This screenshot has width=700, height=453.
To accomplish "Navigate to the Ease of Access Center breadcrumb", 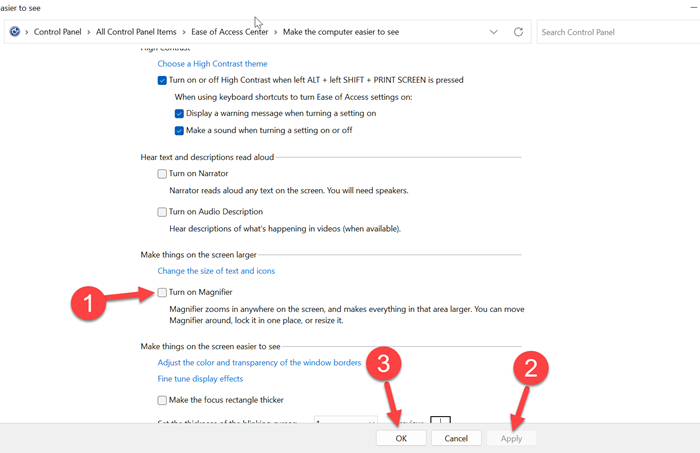I will pyautogui.click(x=229, y=32).
